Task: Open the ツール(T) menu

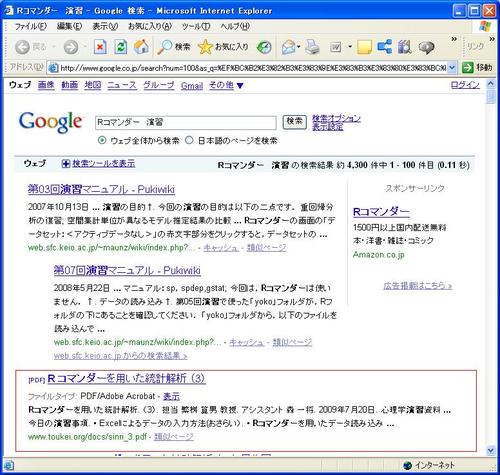Action: pos(196,26)
